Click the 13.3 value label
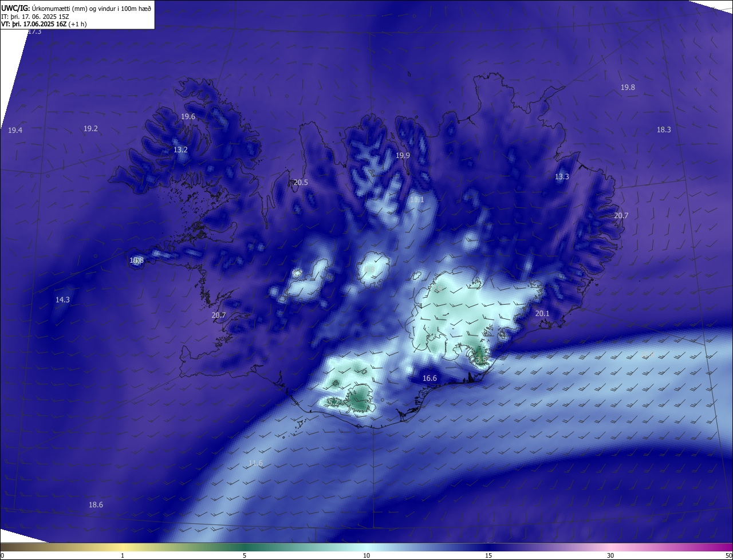Image resolution: width=733 pixels, height=560 pixels. (x=562, y=177)
